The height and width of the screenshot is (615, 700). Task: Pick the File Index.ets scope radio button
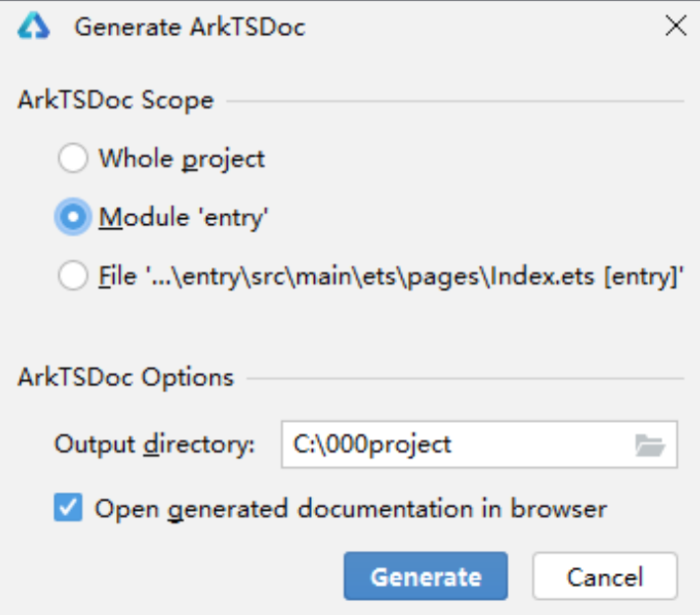point(72,277)
